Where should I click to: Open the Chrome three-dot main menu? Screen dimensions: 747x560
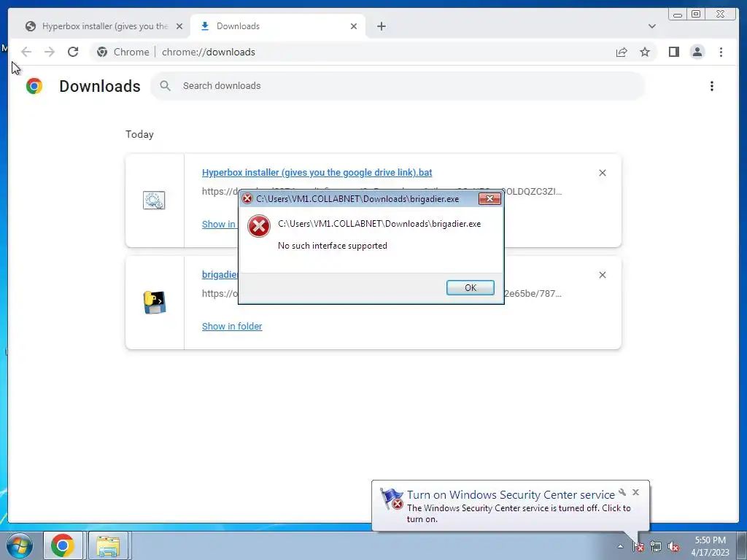[x=721, y=52]
